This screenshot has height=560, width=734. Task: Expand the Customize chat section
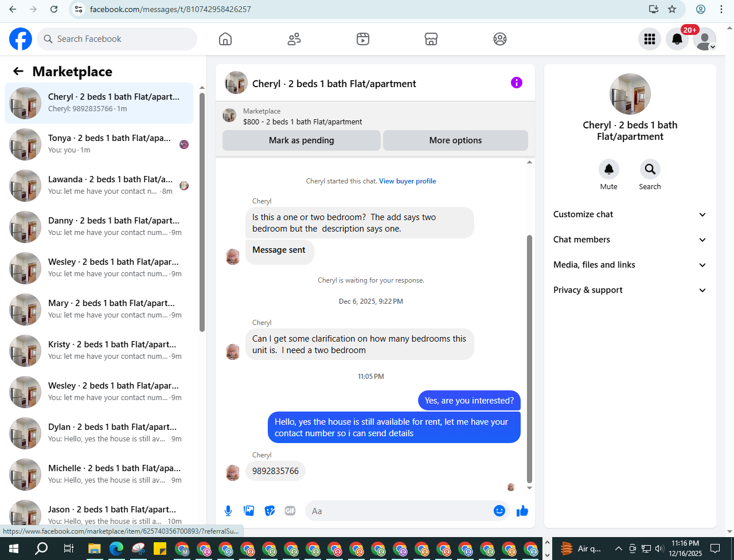(630, 214)
